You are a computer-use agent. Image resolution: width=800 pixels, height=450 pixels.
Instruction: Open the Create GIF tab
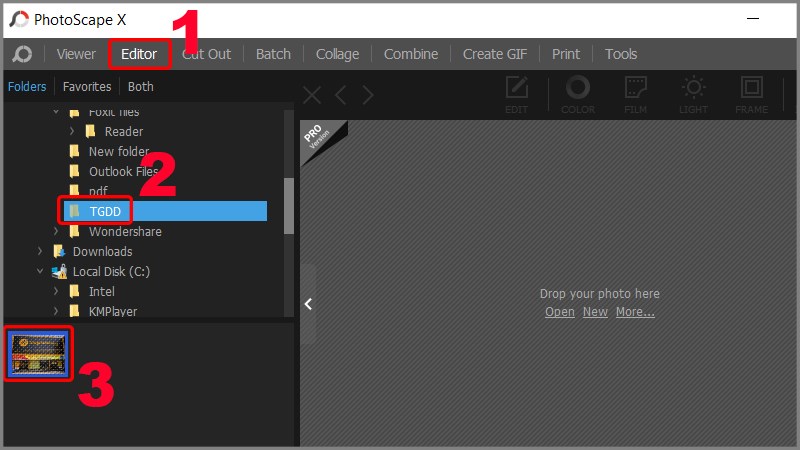click(x=495, y=54)
